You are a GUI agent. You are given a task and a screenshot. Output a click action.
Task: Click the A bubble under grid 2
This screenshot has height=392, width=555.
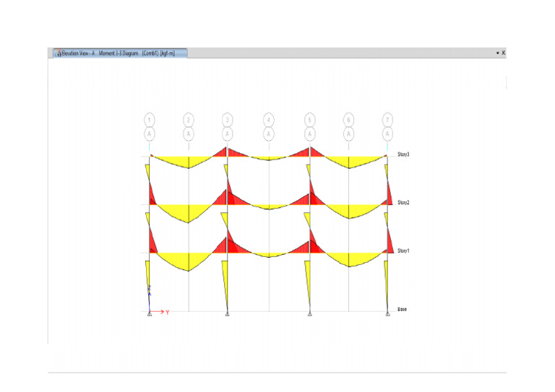(x=189, y=134)
